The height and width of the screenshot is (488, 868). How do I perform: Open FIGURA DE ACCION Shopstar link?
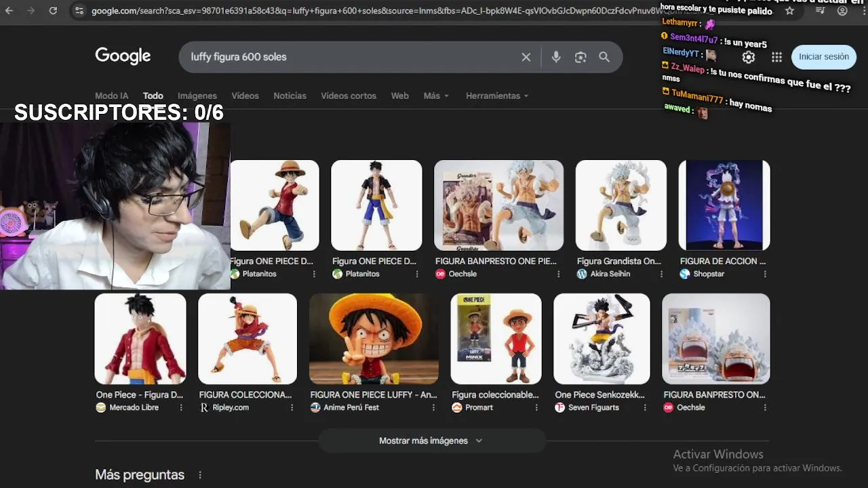pos(723,261)
